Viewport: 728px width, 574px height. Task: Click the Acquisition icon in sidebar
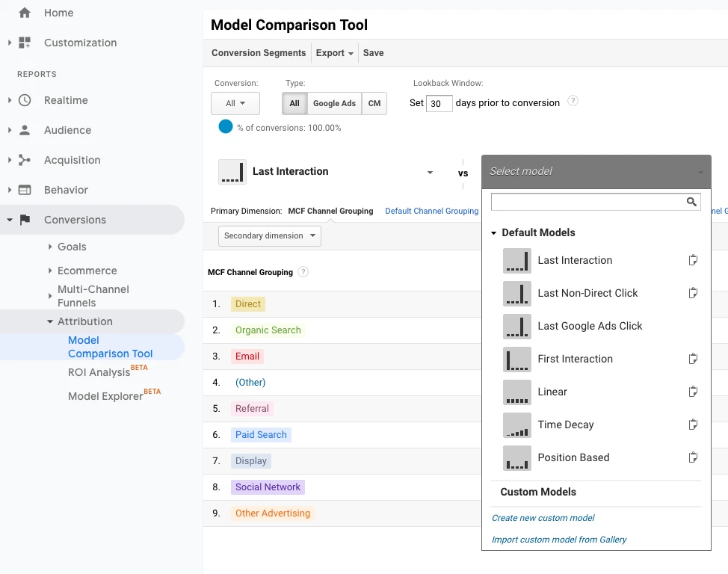tap(25, 160)
